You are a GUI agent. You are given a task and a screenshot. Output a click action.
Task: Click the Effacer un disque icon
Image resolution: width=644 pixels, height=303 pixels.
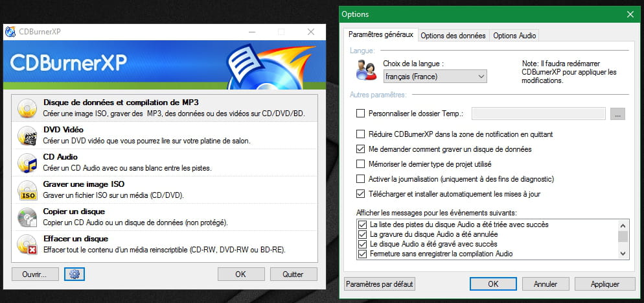27,244
